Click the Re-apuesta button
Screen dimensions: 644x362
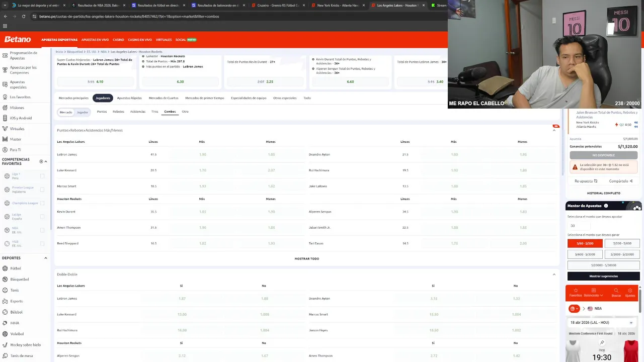[x=586, y=181]
